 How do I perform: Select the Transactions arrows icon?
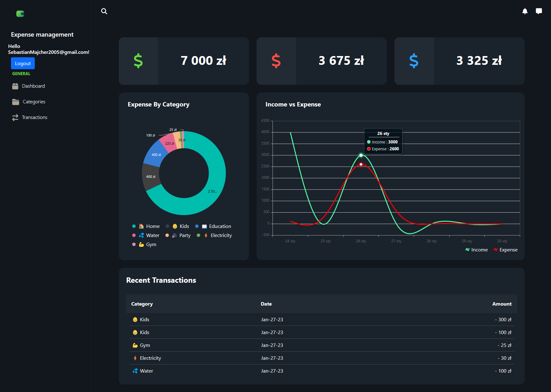[15, 117]
